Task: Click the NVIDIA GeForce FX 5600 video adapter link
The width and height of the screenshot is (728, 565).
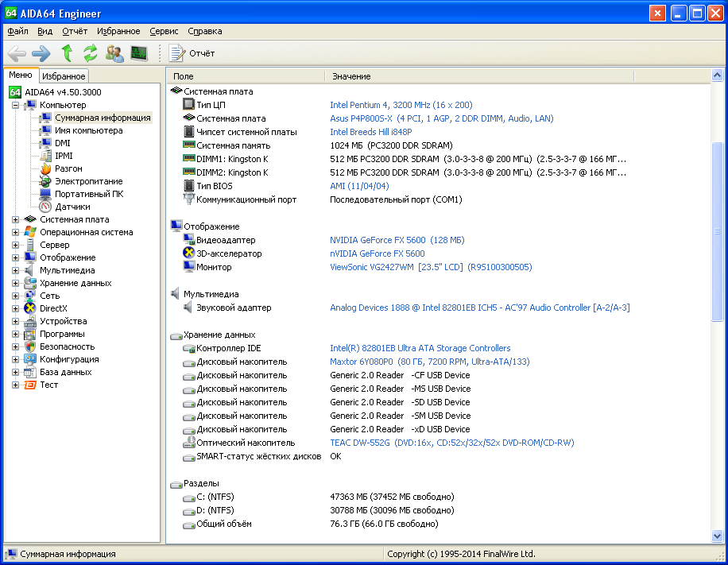Action: point(397,240)
